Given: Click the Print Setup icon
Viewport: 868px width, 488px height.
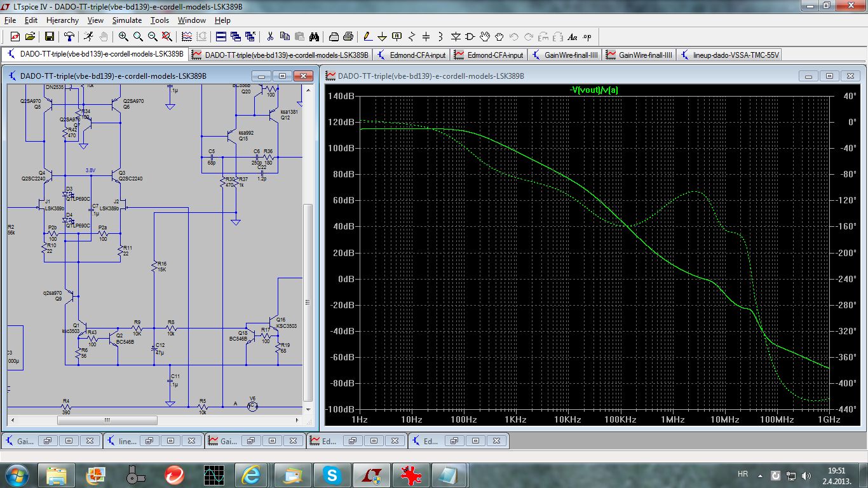Looking at the screenshot, I should 333,37.
